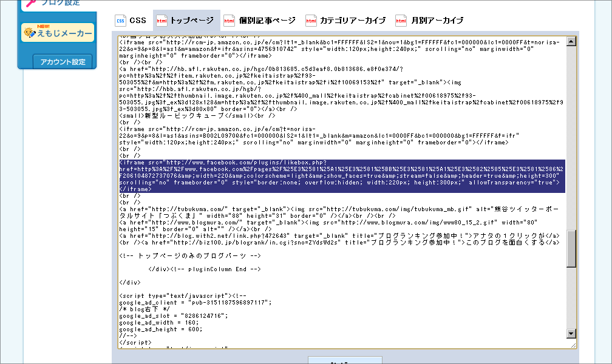Click the scrollbar up arrow
Image resolution: width=612 pixels, height=364 pixels.
[571, 41]
